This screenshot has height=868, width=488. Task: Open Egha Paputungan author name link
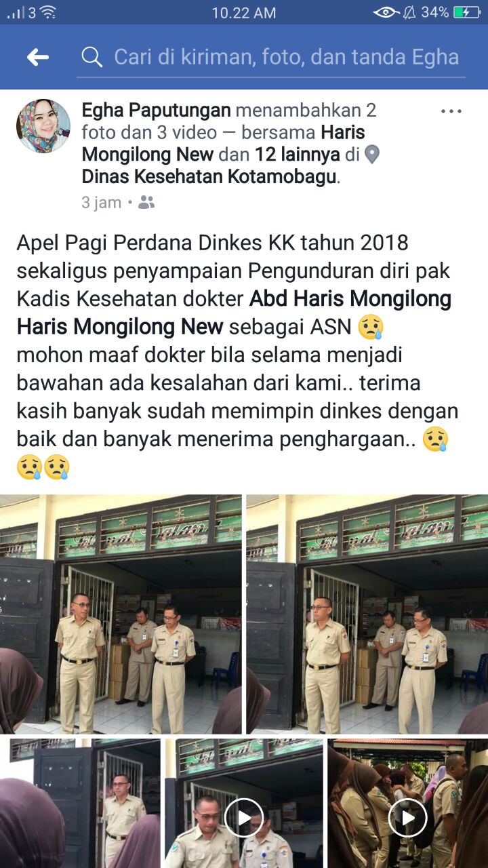click(157, 110)
